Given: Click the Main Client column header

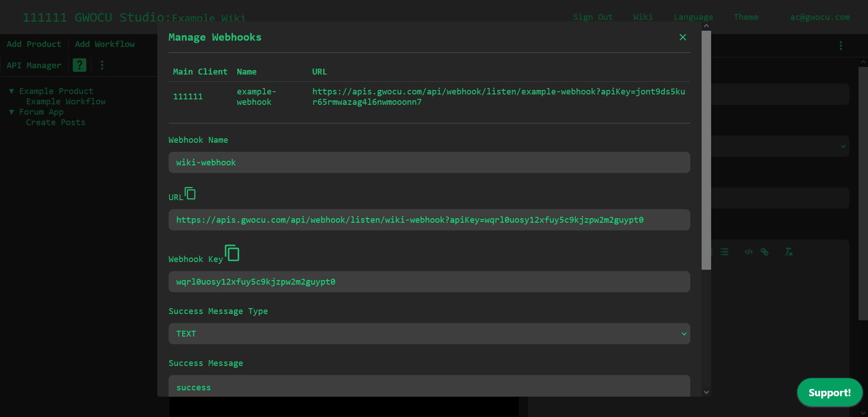Looking at the screenshot, I should tap(200, 72).
